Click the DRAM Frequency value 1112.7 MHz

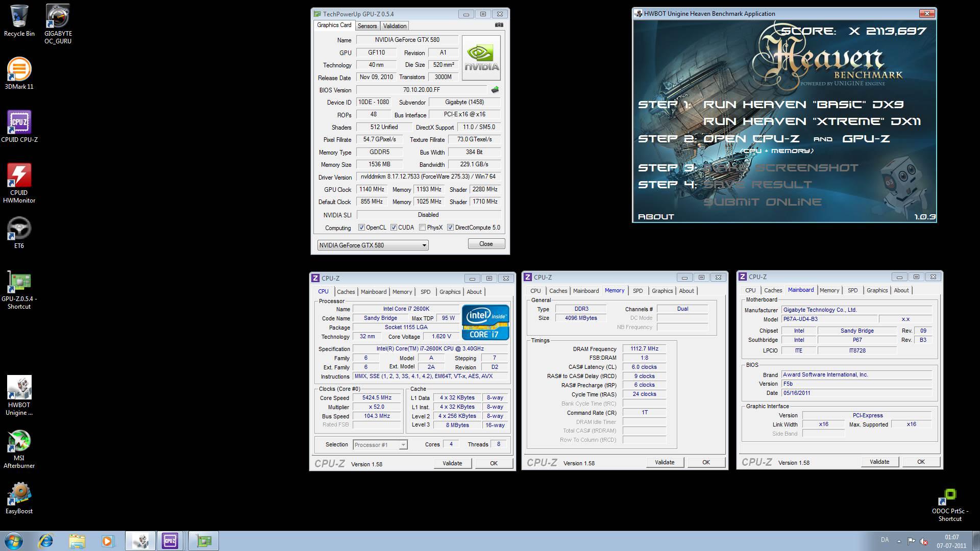coord(644,349)
